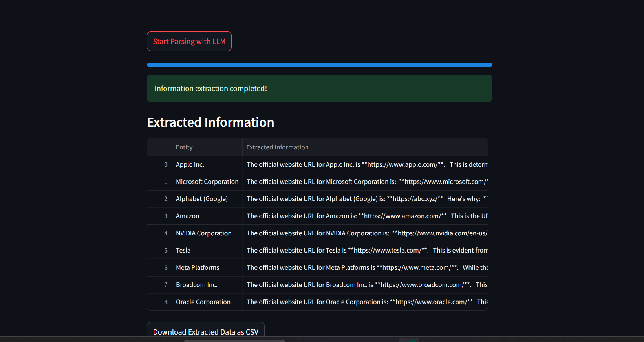The width and height of the screenshot is (644, 342).
Task: Select row index 6
Action: click(159, 267)
